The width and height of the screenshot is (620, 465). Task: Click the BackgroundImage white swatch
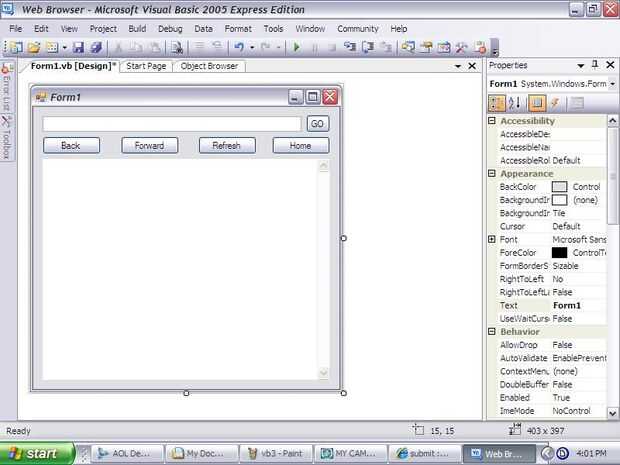[x=559, y=200]
